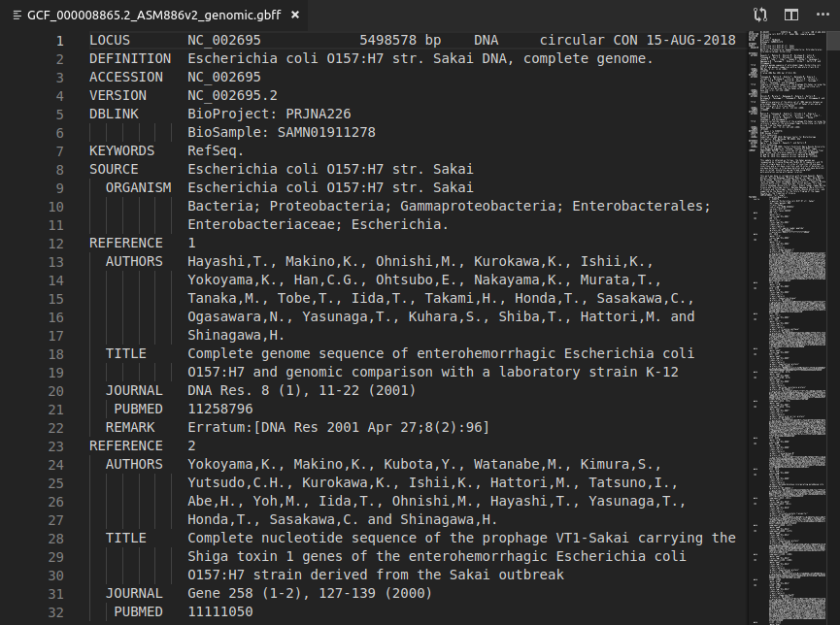Image resolution: width=840 pixels, height=625 pixels.
Task: Click the PubMed ID 11111050
Action: click(220, 611)
